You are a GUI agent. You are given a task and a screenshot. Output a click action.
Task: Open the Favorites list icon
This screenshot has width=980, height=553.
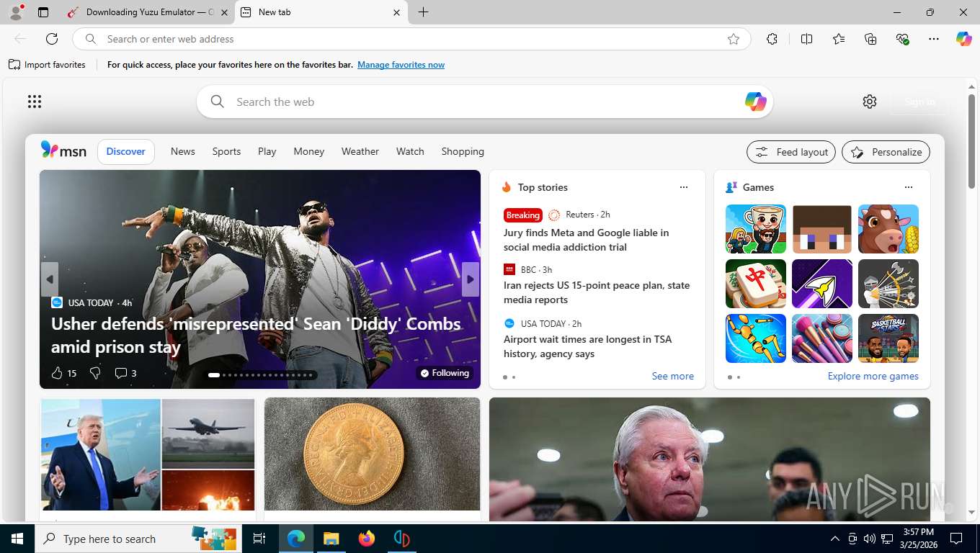[x=839, y=39]
